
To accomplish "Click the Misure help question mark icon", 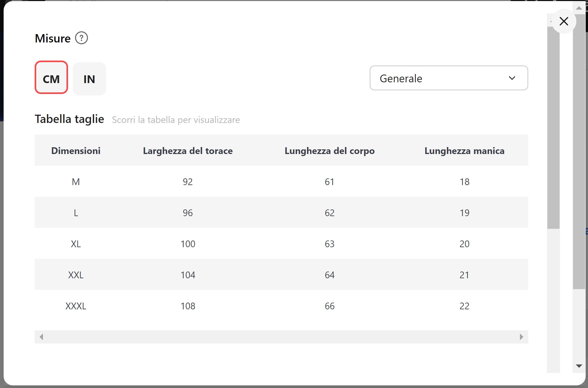I will (x=81, y=38).
